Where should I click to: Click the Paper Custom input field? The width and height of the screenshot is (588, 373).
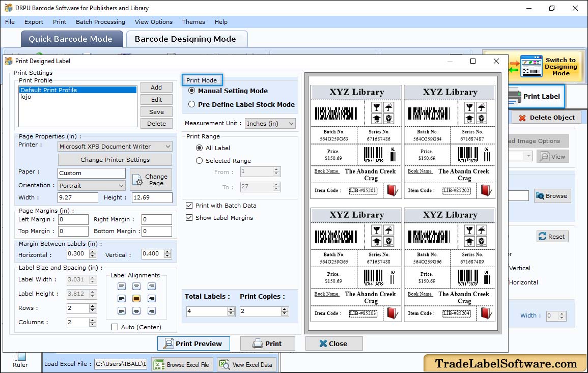click(92, 173)
